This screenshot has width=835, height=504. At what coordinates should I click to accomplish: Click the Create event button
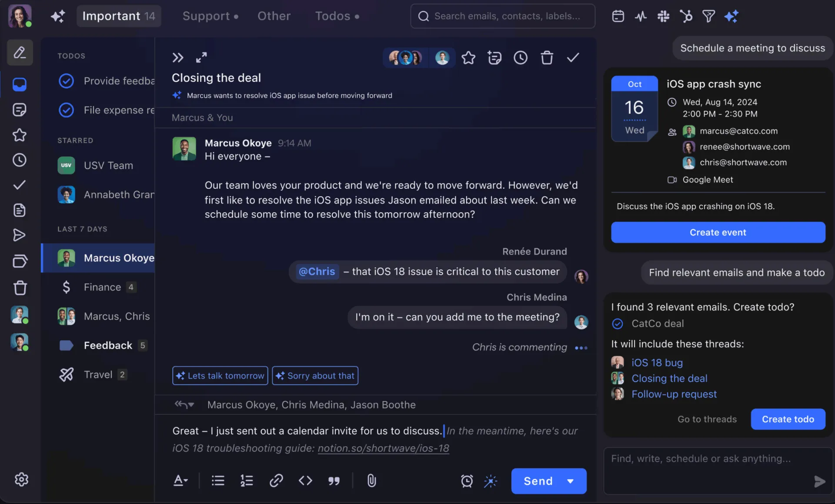coord(718,232)
